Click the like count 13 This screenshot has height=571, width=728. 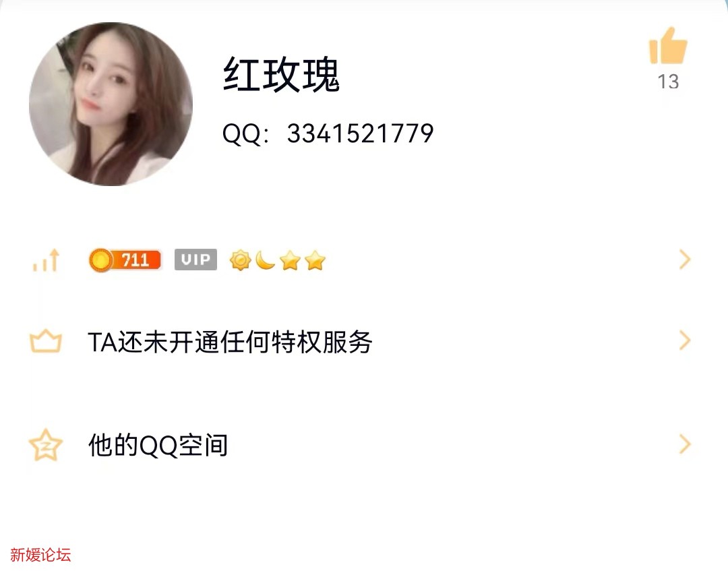pos(668,82)
